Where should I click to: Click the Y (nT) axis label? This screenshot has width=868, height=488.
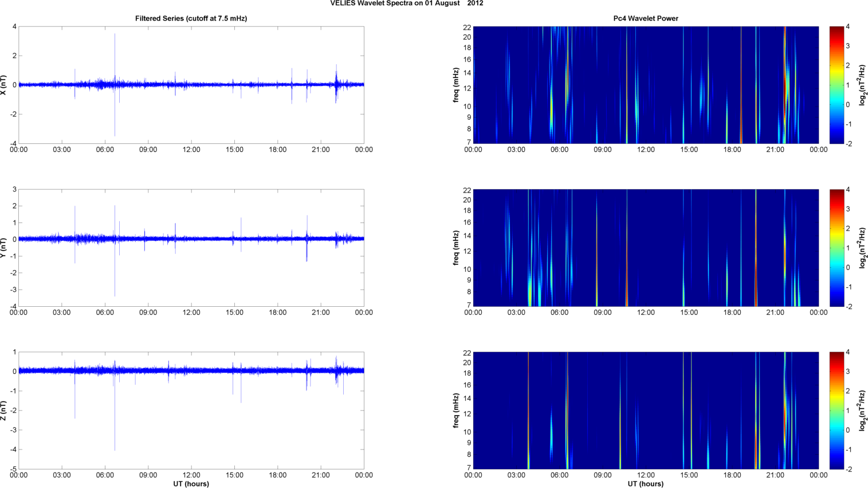coord(5,248)
